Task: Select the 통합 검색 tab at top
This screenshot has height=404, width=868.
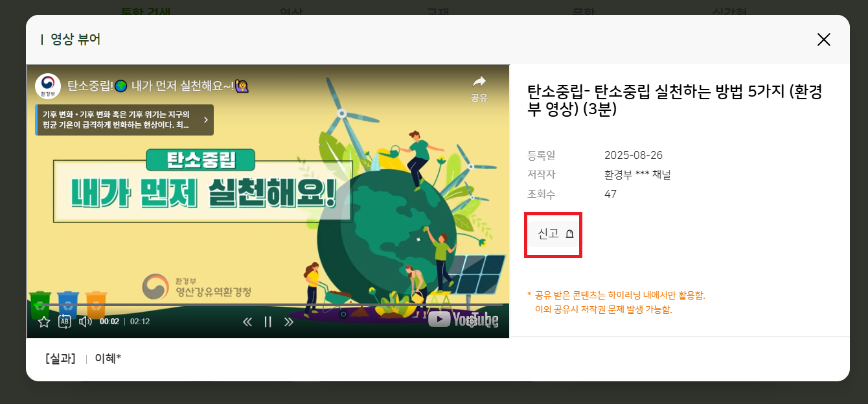Action: tap(146, 11)
